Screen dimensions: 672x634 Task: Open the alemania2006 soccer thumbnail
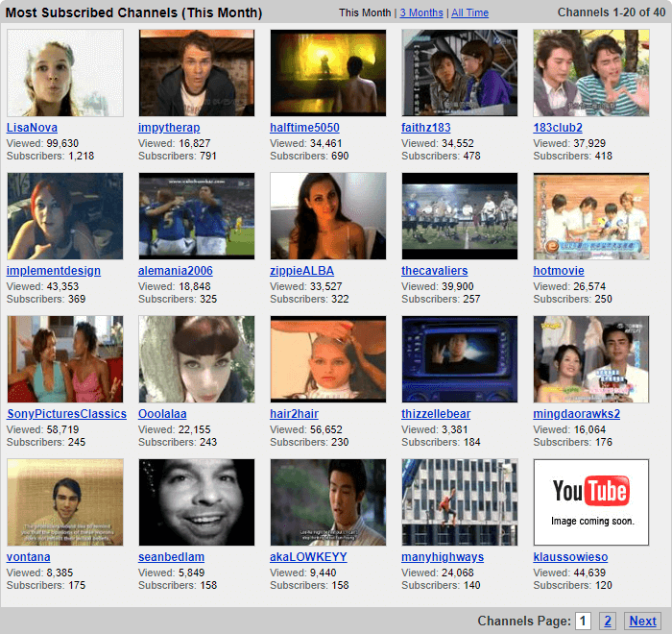click(197, 216)
